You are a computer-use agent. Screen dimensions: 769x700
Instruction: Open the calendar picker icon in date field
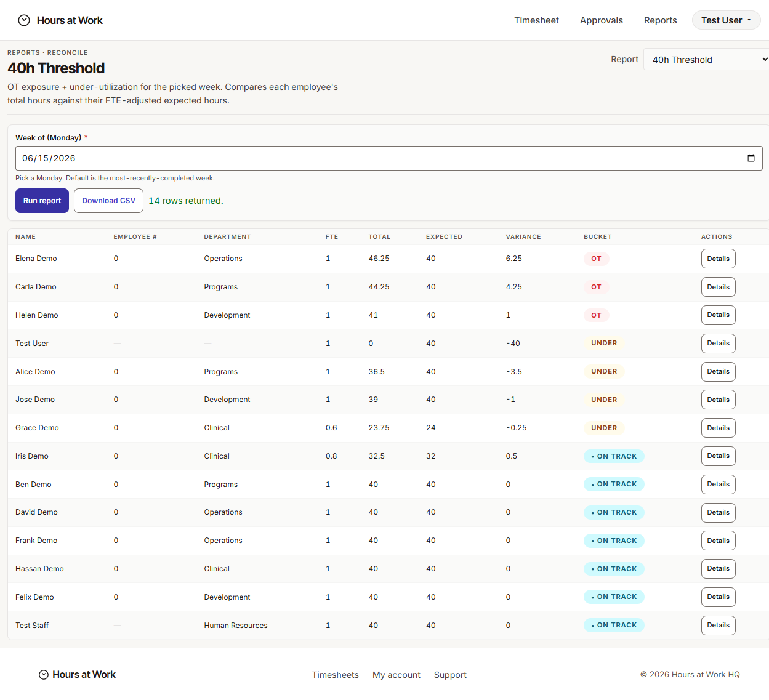click(x=751, y=158)
